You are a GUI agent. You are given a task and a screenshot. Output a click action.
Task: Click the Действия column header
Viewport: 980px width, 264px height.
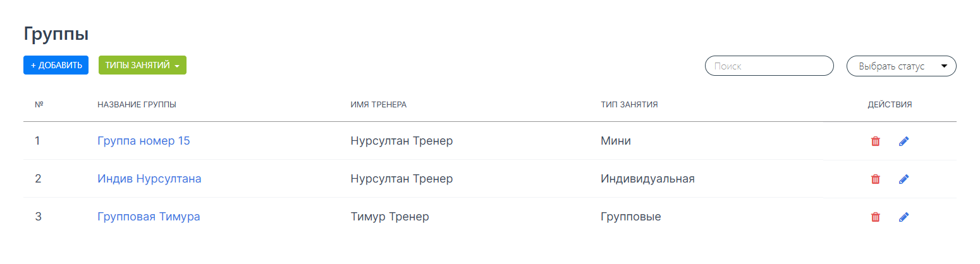coord(890,104)
